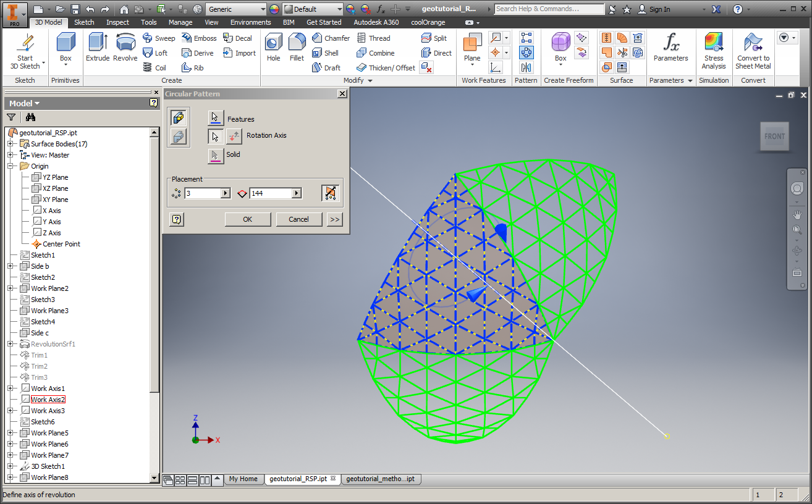Click the occurrence count field
812x504 pixels.
tap(202, 193)
